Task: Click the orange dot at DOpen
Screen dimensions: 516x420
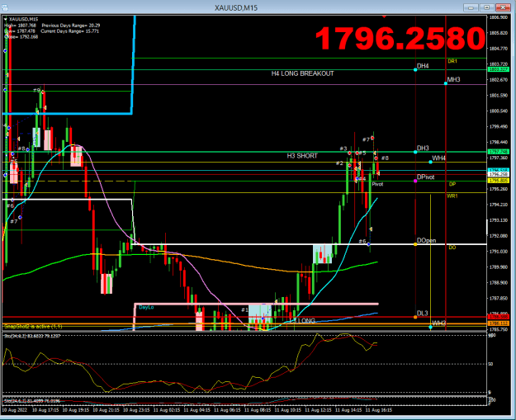Action: pyautogui.click(x=415, y=244)
